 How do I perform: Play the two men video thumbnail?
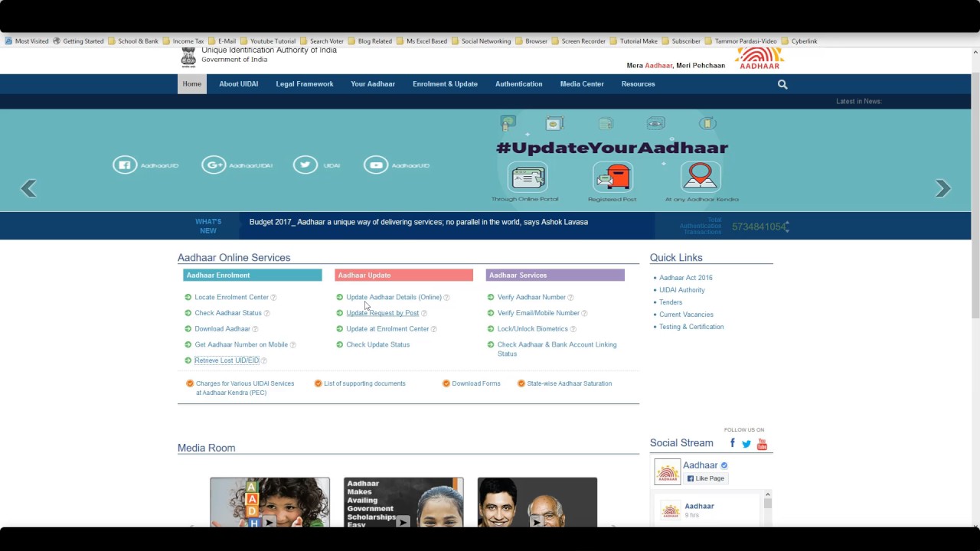click(537, 502)
